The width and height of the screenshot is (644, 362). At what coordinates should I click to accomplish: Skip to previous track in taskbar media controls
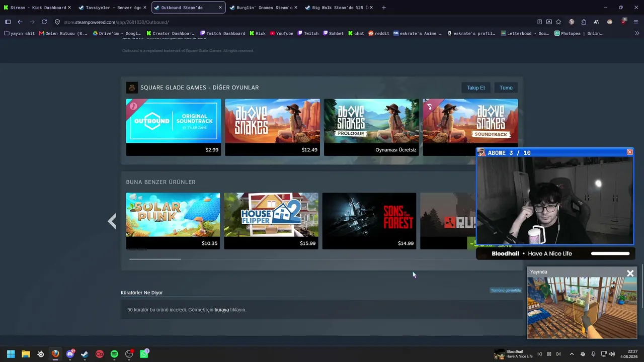539,354
